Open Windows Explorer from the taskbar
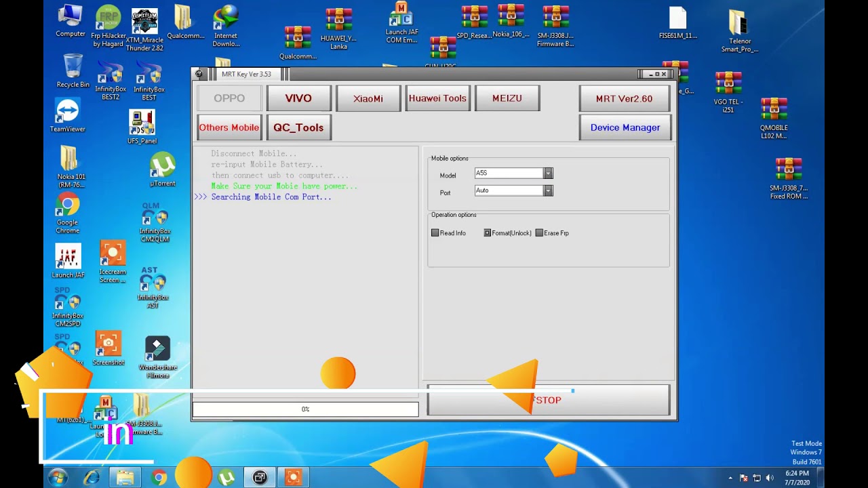The image size is (868, 488). point(125,478)
